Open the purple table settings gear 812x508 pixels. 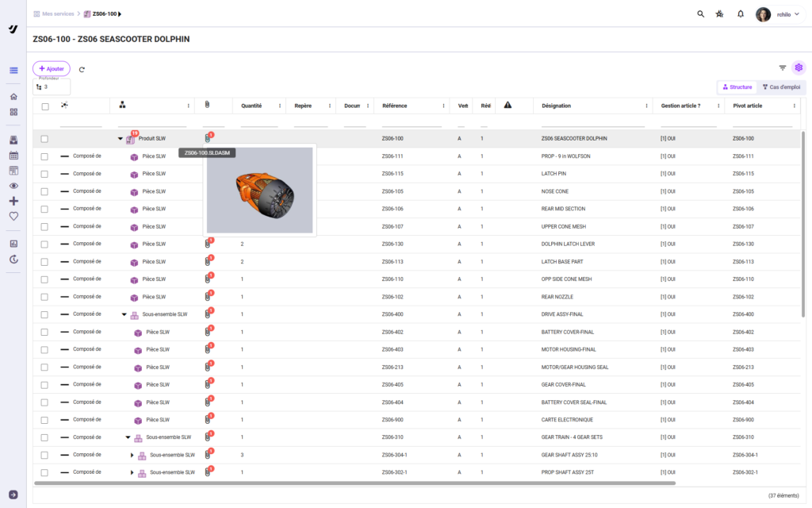coord(799,68)
